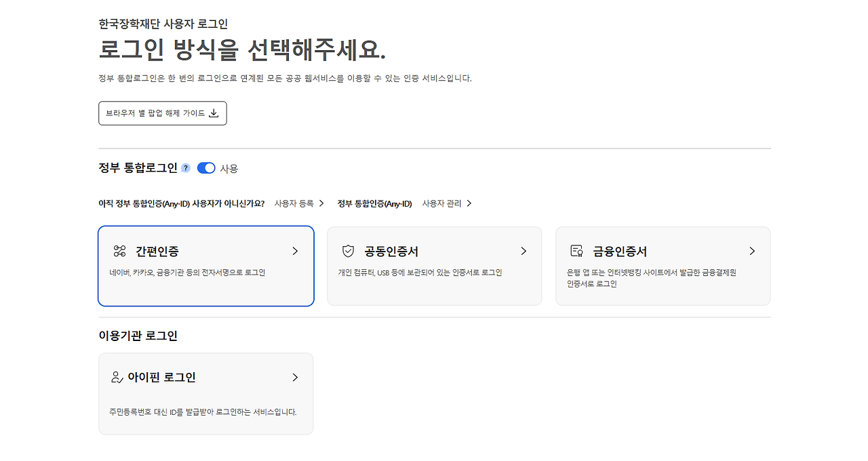This screenshot has width=868, height=461.
Task: Disable government integrated login
Action: [x=205, y=167]
